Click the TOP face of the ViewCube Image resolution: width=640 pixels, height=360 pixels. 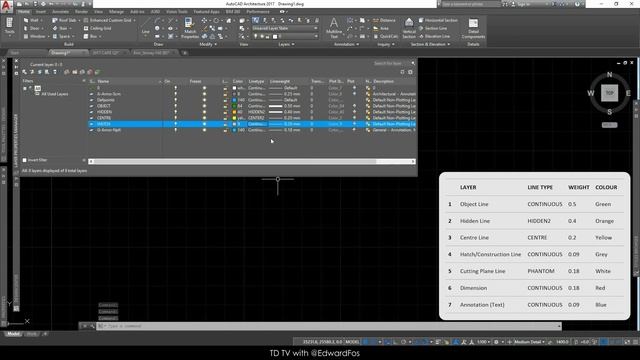tap(609, 93)
